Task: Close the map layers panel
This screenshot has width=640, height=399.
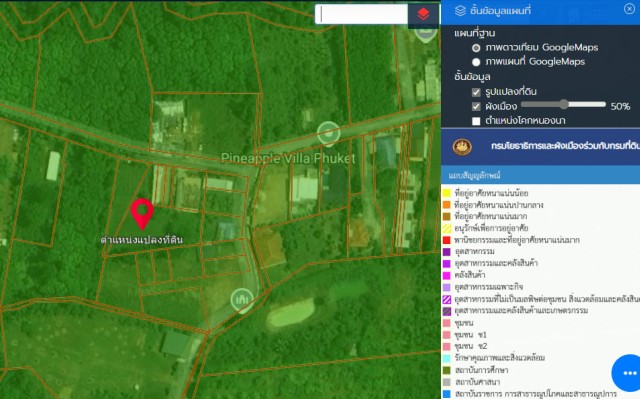Action: pos(629,9)
